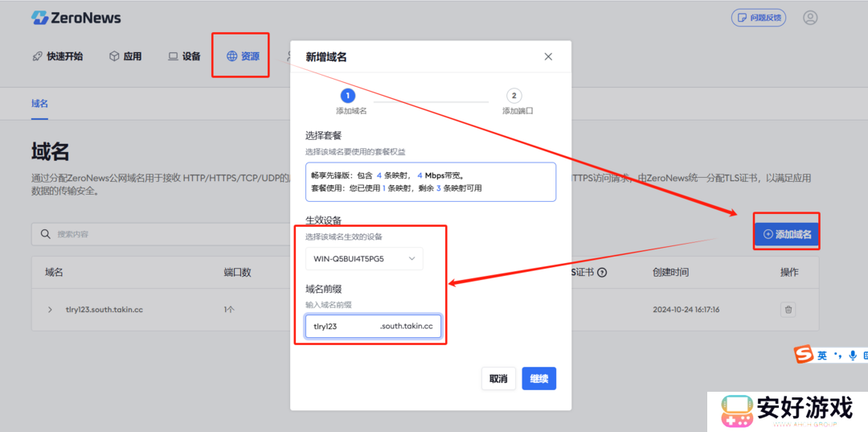Open the user account avatar
The height and width of the screenshot is (432, 868).
pyautogui.click(x=809, y=18)
